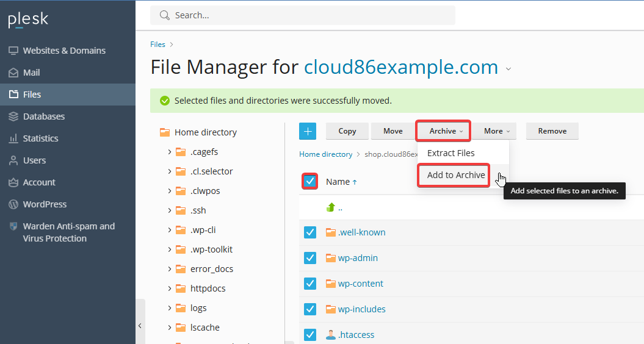The width and height of the screenshot is (644, 344).
Task: Expand the .clwpos tree node
Action: [170, 191]
